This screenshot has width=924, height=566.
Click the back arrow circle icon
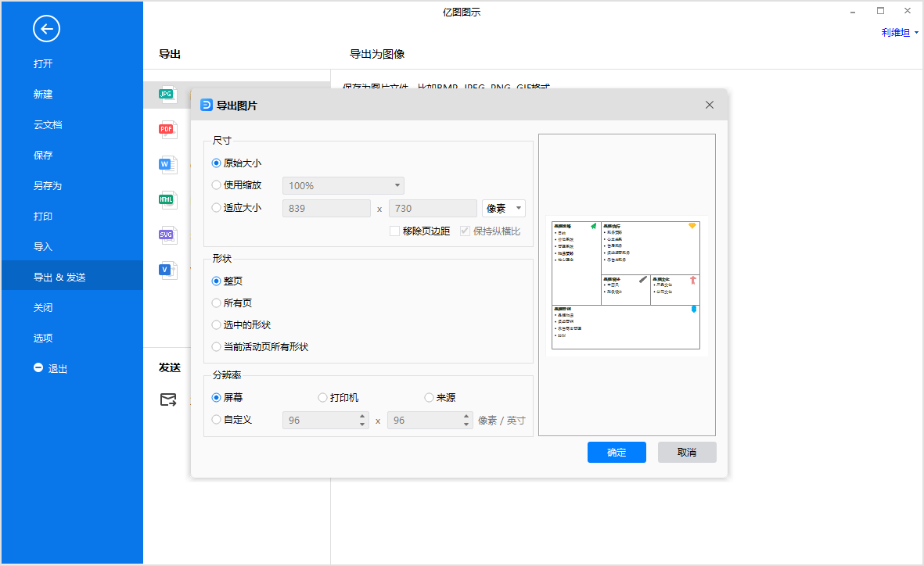click(46, 28)
